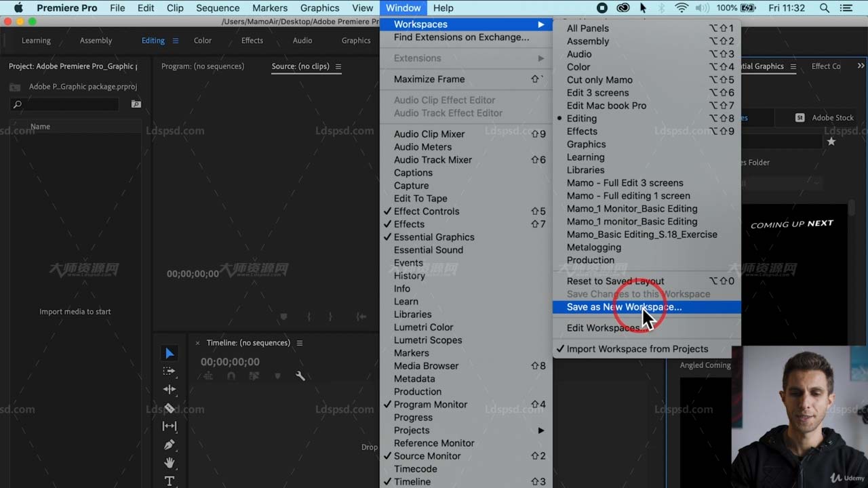Screen dimensions: 868x488
Task: Choose Save as New Workspace
Action: (x=646, y=307)
